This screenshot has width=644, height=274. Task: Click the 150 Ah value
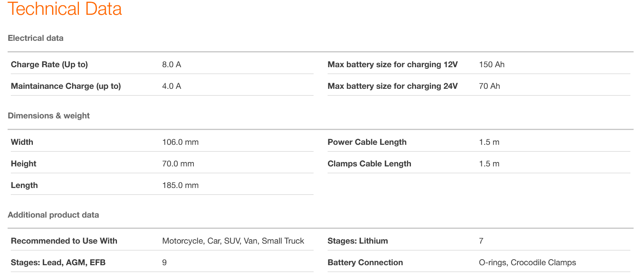tap(491, 64)
